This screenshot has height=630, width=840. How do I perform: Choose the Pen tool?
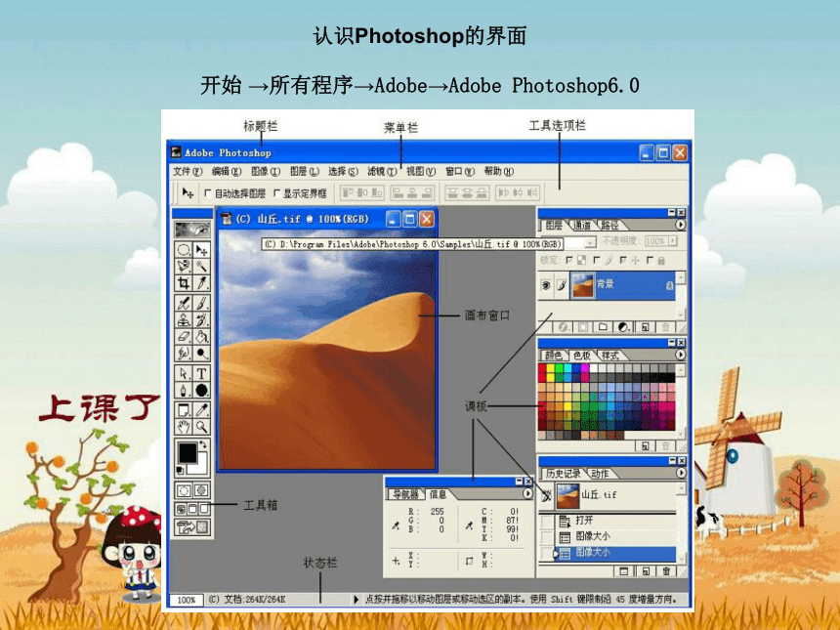[184, 390]
